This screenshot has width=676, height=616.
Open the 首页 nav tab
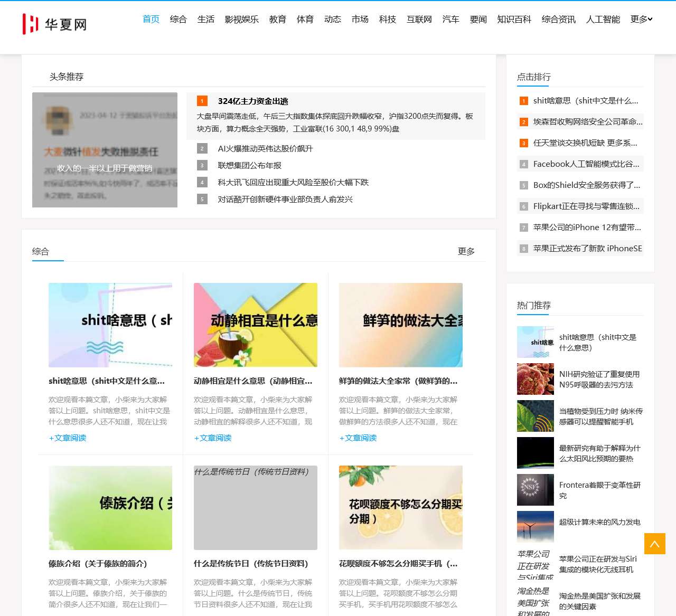point(151,19)
